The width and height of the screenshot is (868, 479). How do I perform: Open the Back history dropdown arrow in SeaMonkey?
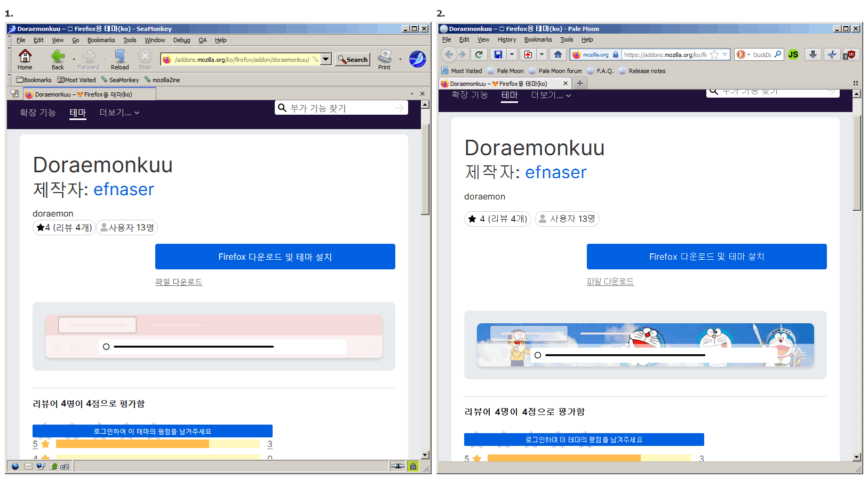click(x=74, y=59)
